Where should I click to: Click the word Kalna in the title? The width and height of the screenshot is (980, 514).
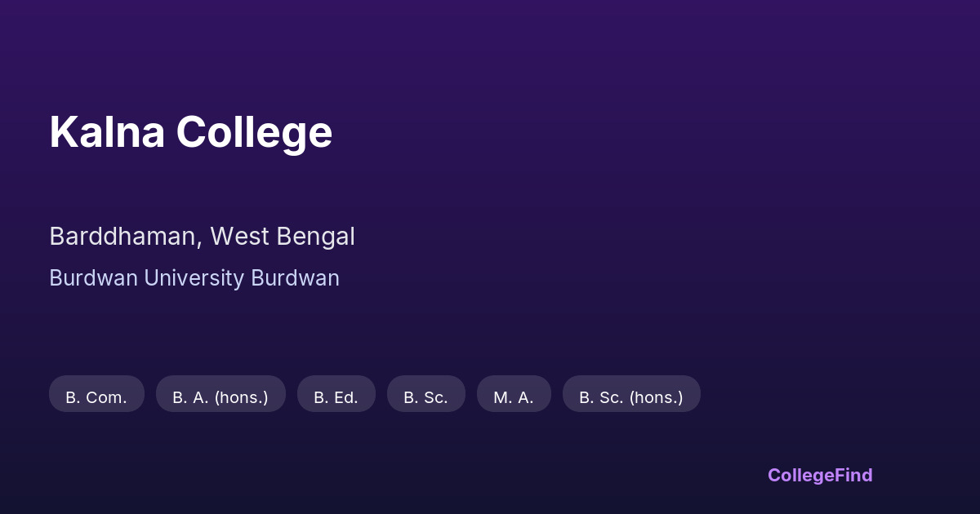click(x=106, y=132)
